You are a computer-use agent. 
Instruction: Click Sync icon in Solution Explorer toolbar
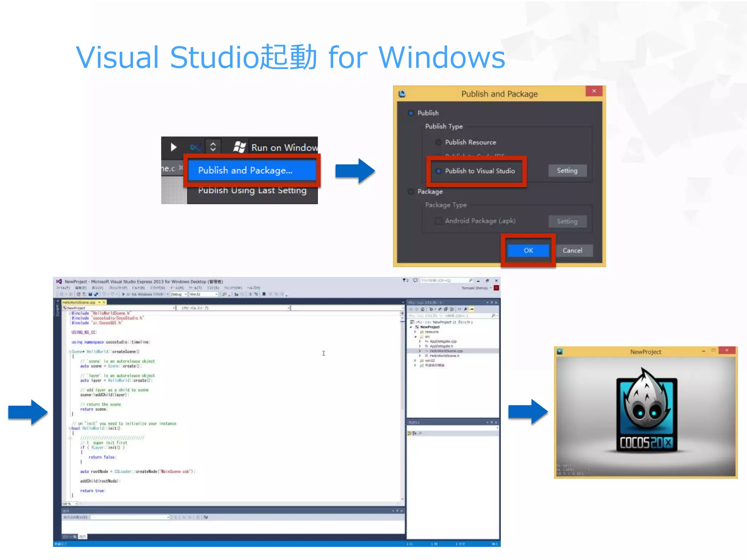[440, 309]
